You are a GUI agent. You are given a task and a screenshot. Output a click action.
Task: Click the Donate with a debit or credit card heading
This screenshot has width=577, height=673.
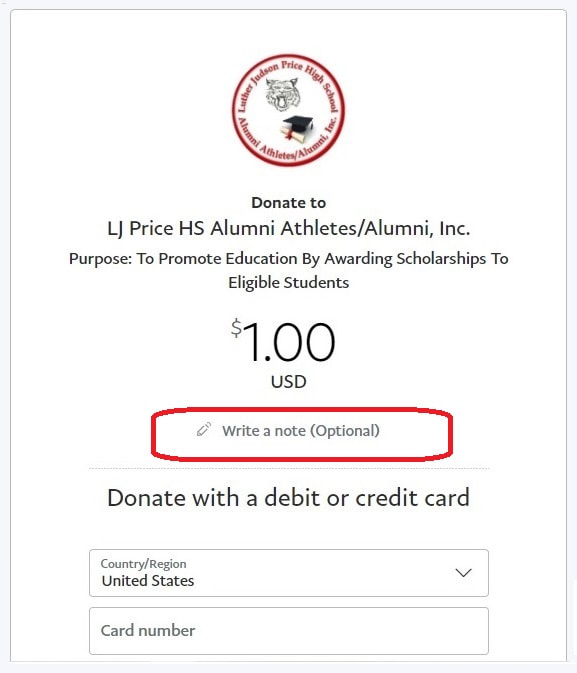pos(288,498)
